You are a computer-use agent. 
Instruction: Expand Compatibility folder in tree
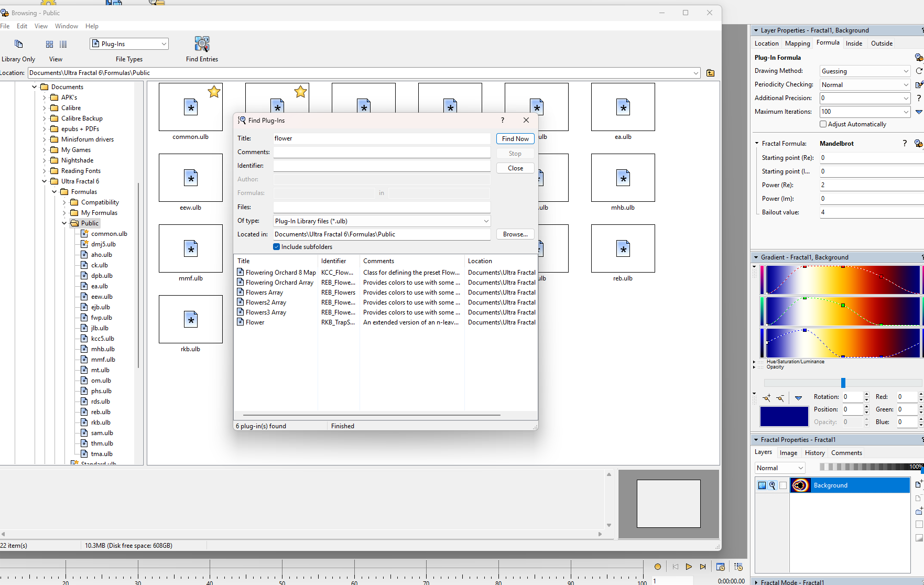pyautogui.click(x=64, y=202)
